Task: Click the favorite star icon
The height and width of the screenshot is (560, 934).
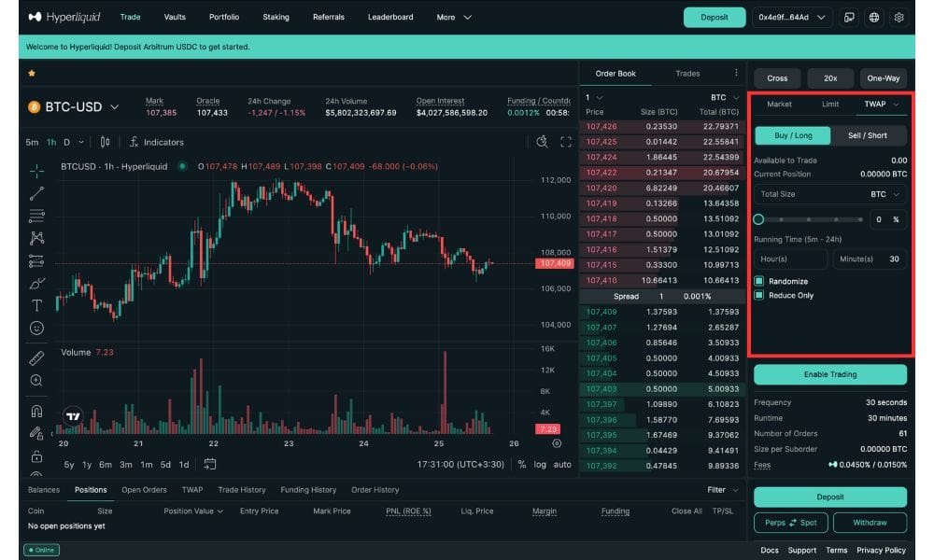Action: point(32,73)
